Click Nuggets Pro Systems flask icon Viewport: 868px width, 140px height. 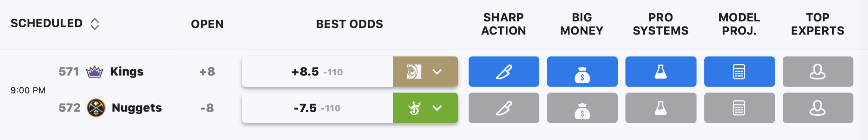[x=661, y=108]
